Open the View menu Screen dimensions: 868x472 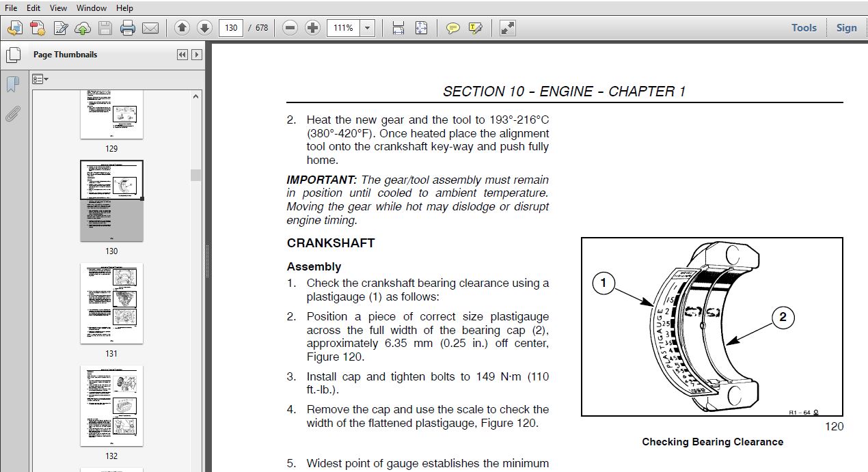(x=59, y=8)
